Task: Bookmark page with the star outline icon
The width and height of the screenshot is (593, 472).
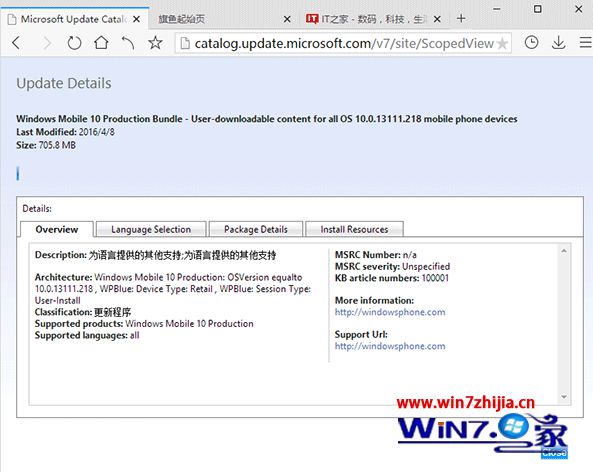Action: [155, 43]
